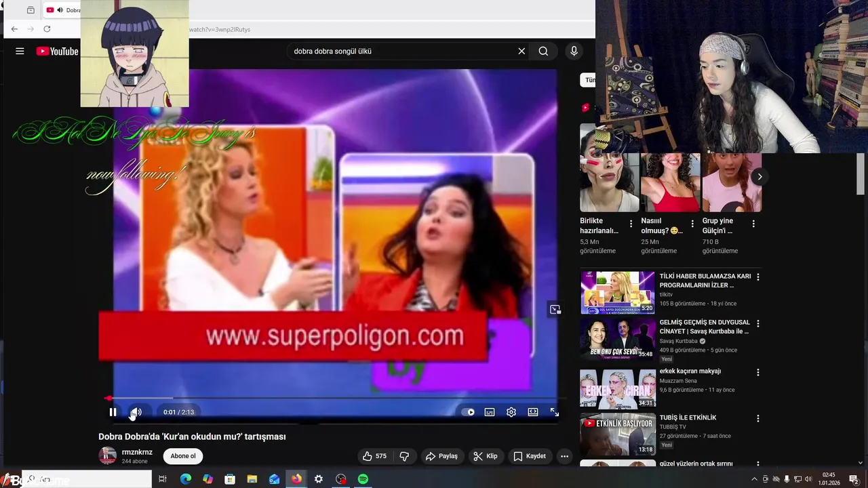This screenshot has height=488, width=868.
Task: Open picture-in-picture overlay icon on video
Action: click(x=555, y=310)
